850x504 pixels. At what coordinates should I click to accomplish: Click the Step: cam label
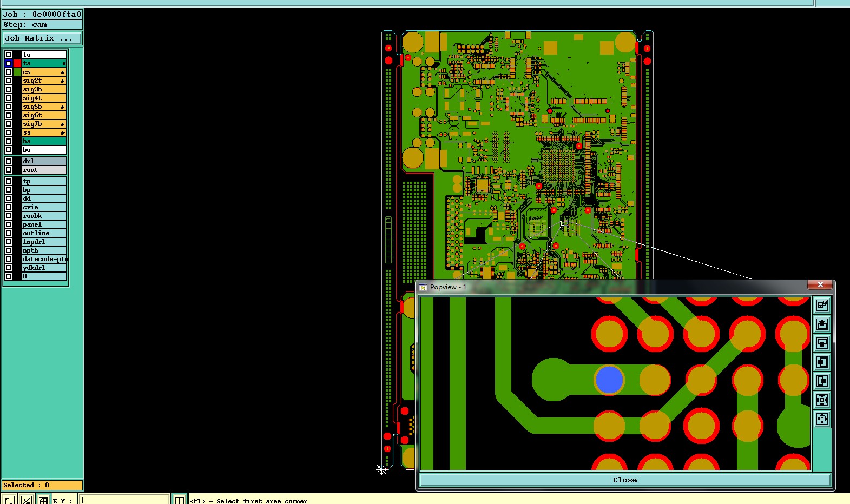25,25
